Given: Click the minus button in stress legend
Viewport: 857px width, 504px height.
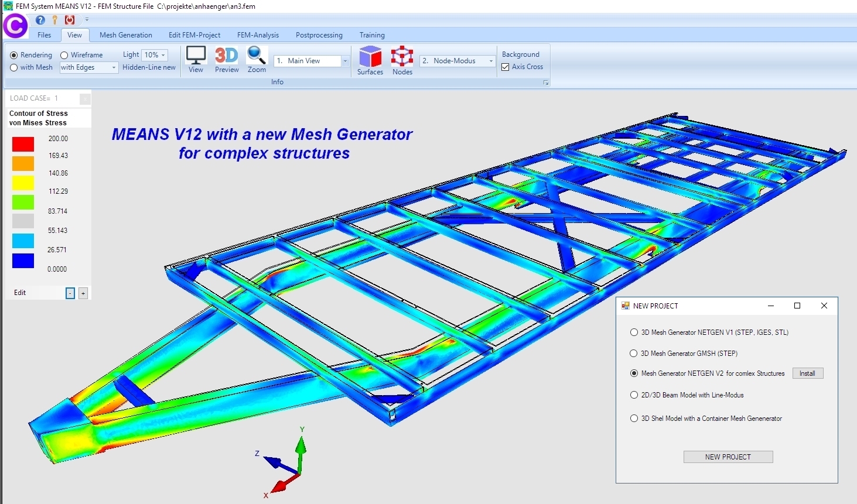Looking at the screenshot, I should pos(70,293).
